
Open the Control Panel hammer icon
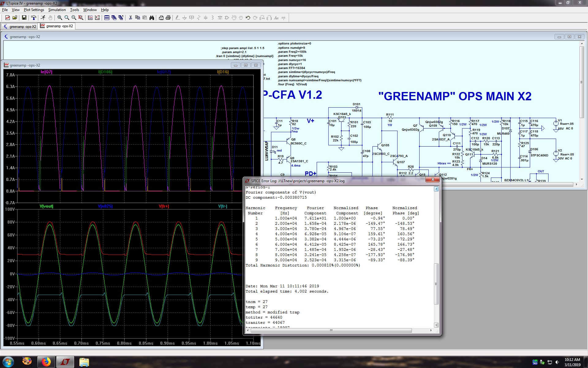point(34,18)
